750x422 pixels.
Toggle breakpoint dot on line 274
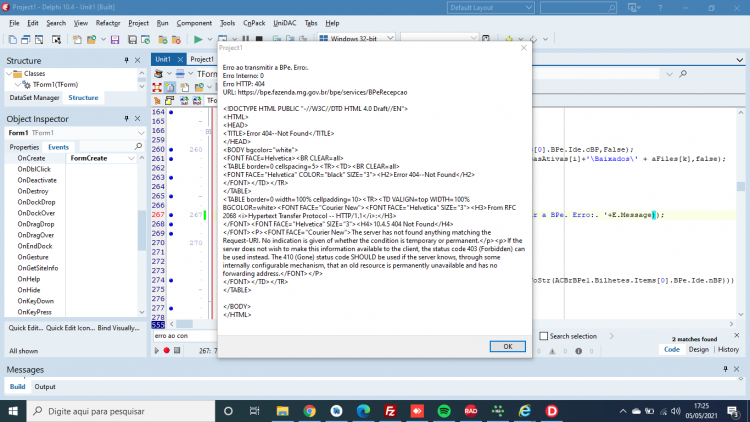[171, 280]
